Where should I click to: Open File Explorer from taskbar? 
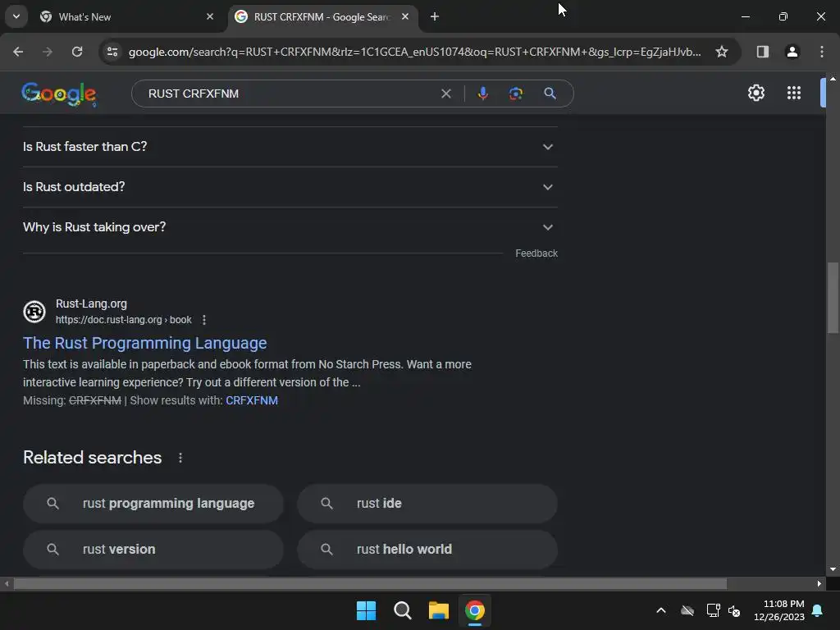[x=438, y=610]
